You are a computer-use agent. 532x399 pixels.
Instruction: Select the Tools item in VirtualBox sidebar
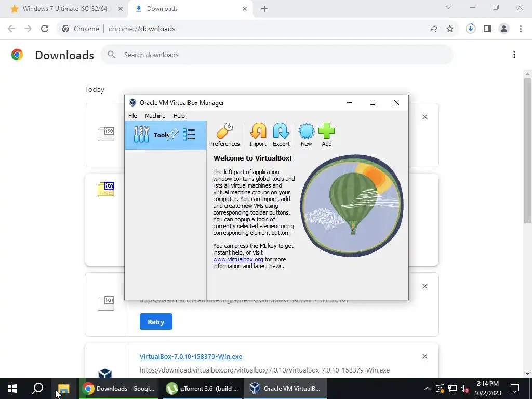click(x=166, y=135)
